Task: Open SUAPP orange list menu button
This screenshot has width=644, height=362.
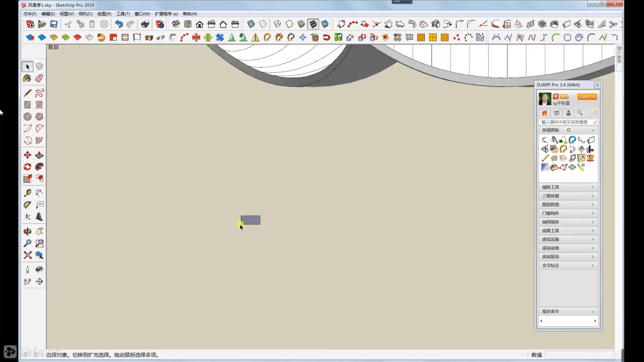Action: click(595, 112)
